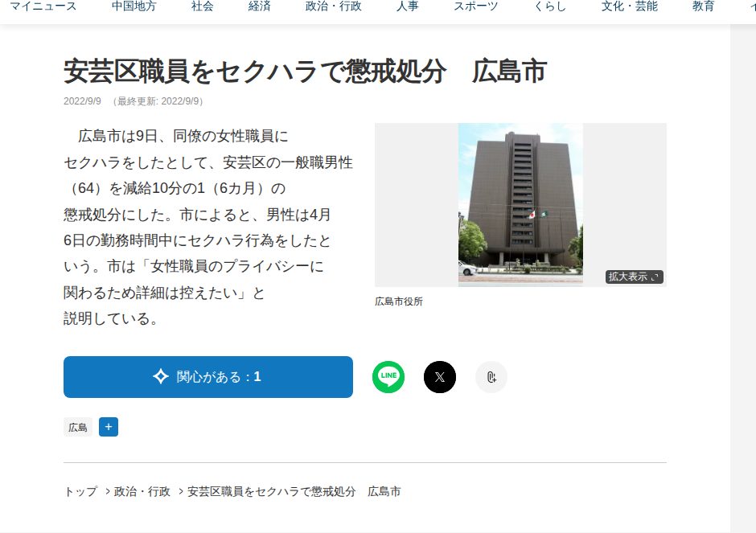Screen dimensions: 756x533
Task: Share the article on X
Action: coord(440,377)
